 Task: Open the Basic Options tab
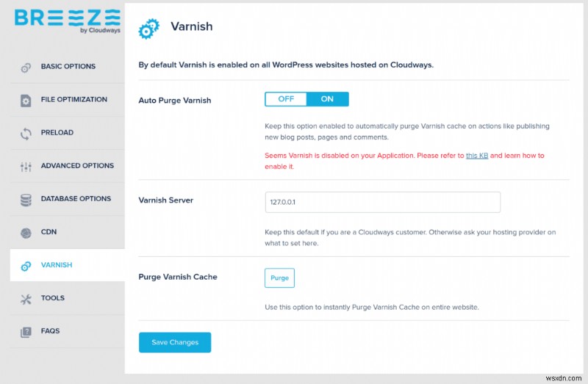68,66
